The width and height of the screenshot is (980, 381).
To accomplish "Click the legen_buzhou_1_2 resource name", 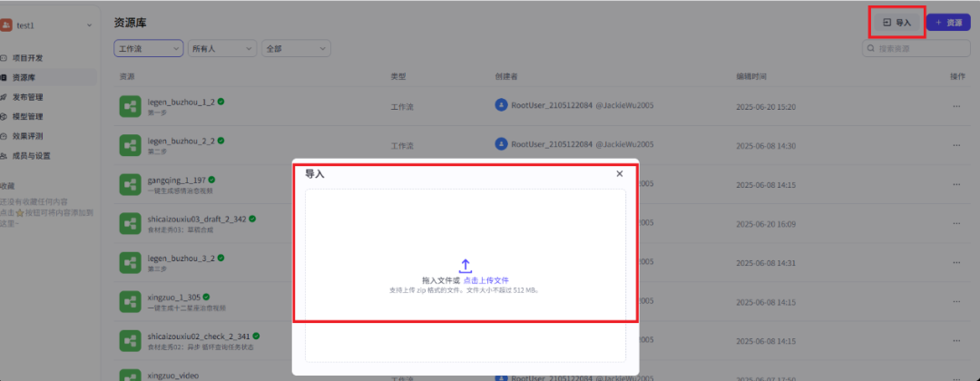I will click(181, 102).
